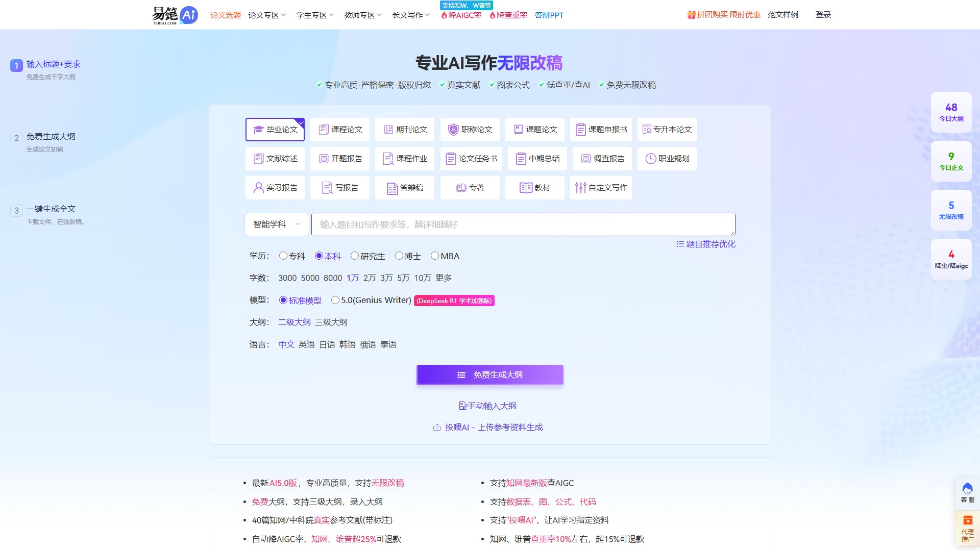980x551 pixels.
Task: Click the graduation cap icon for 毕业论文
Action: click(258, 130)
